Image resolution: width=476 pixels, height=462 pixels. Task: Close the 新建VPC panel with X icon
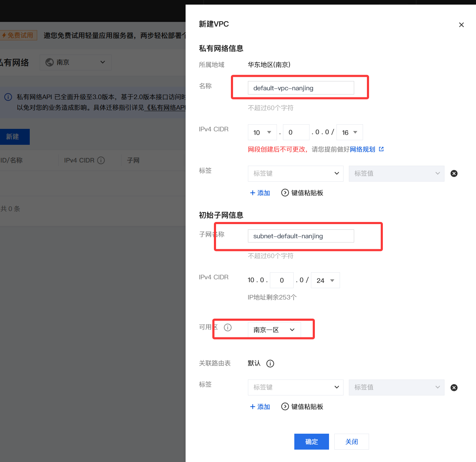(x=461, y=25)
